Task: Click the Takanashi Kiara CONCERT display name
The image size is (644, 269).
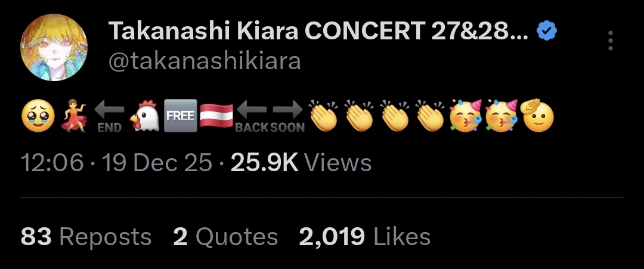Action: pos(318,31)
